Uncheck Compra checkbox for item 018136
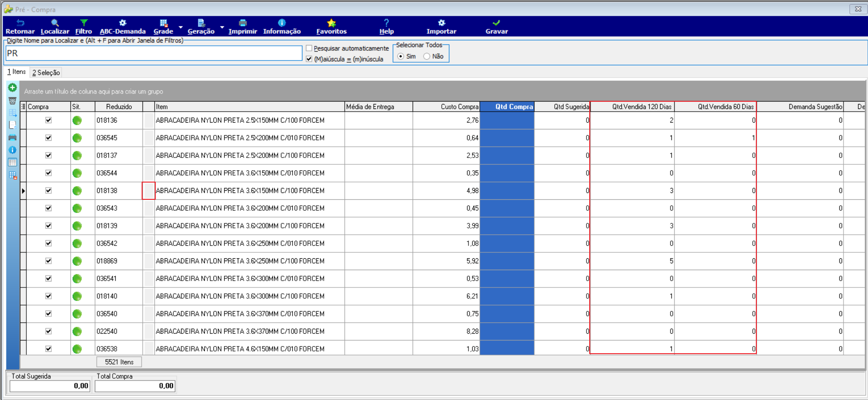 point(49,120)
